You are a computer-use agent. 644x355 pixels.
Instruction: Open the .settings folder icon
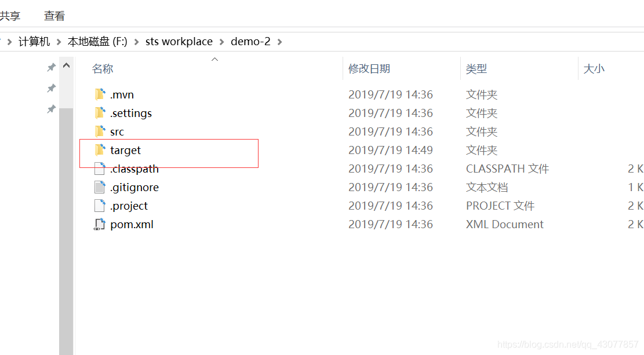[x=100, y=112]
